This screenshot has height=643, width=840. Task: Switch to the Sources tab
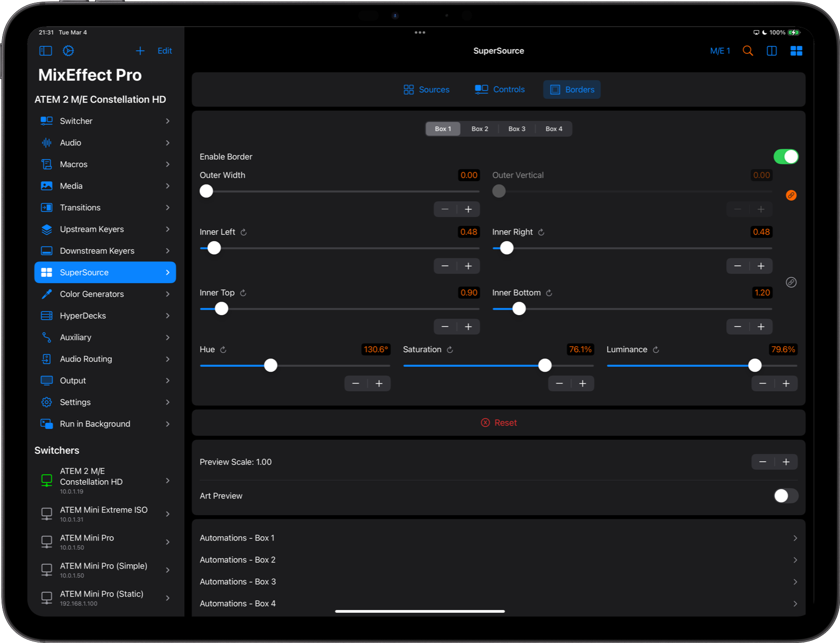426,90
